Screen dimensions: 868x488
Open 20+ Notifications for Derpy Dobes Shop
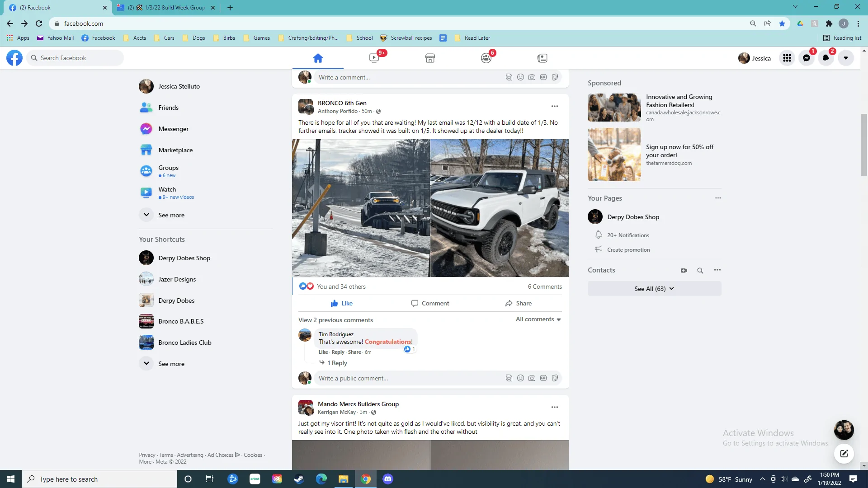(628, 235)
